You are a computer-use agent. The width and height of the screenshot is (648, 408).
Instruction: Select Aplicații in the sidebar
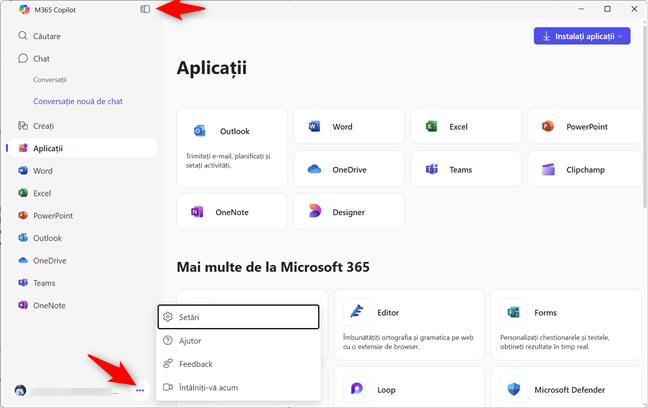[x=83, y=148]
